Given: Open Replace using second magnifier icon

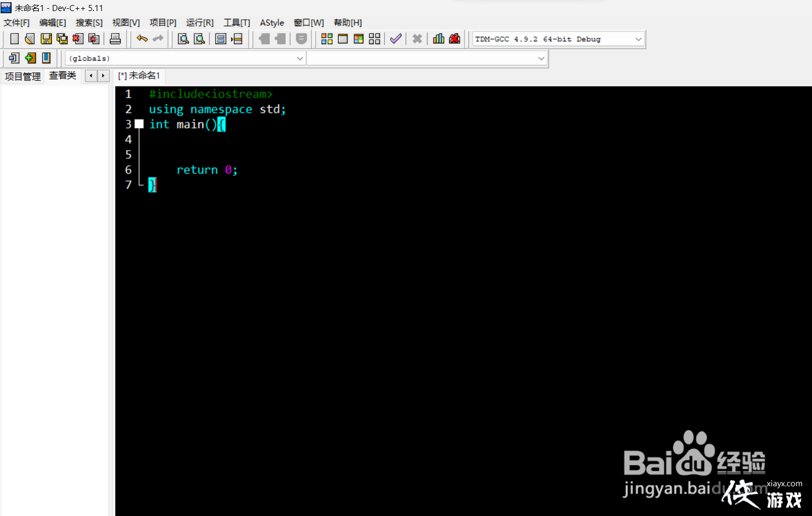Looking at the screenshot, I should click(x=199, y=39).
